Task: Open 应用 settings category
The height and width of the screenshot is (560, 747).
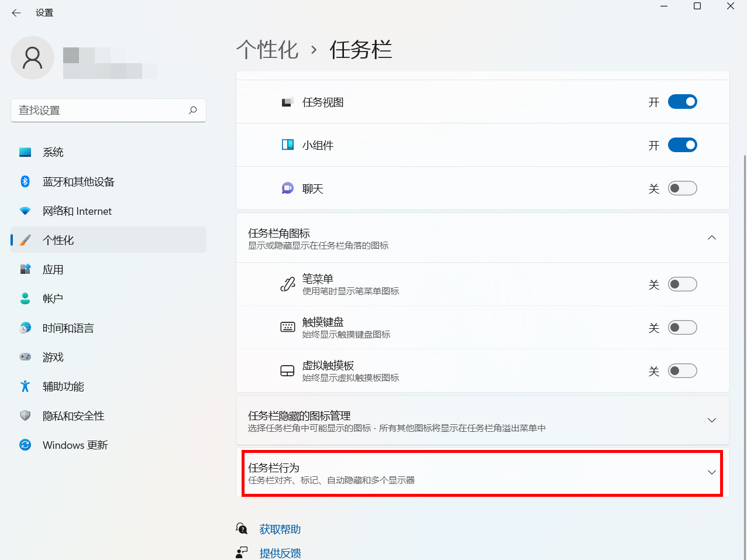Action: click(52, 269)
